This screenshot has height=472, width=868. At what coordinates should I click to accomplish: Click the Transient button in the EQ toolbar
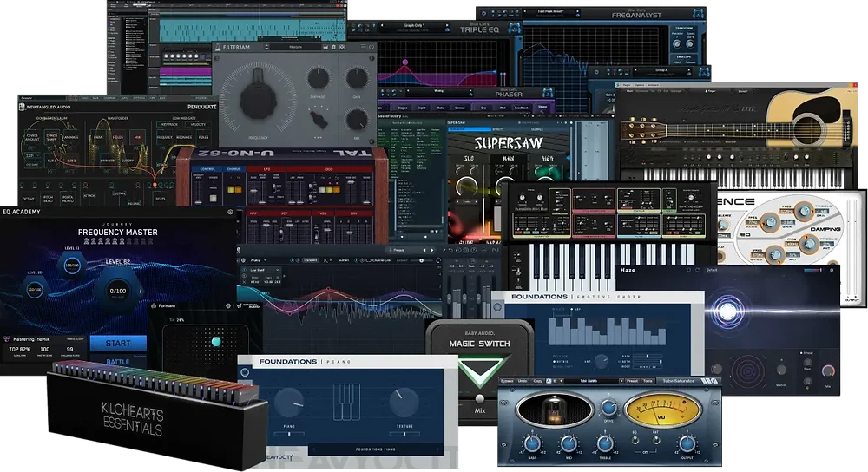point(310,260)
